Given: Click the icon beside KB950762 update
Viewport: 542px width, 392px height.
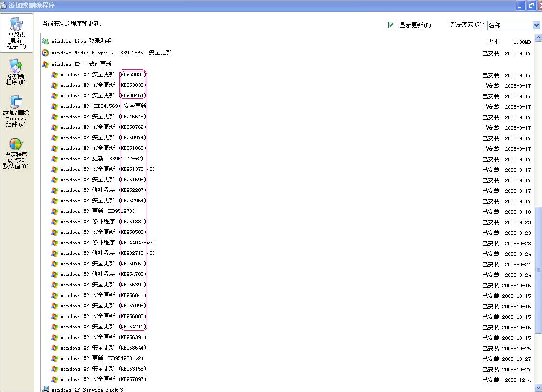Looking at the screenshot, I should [54, 127].
